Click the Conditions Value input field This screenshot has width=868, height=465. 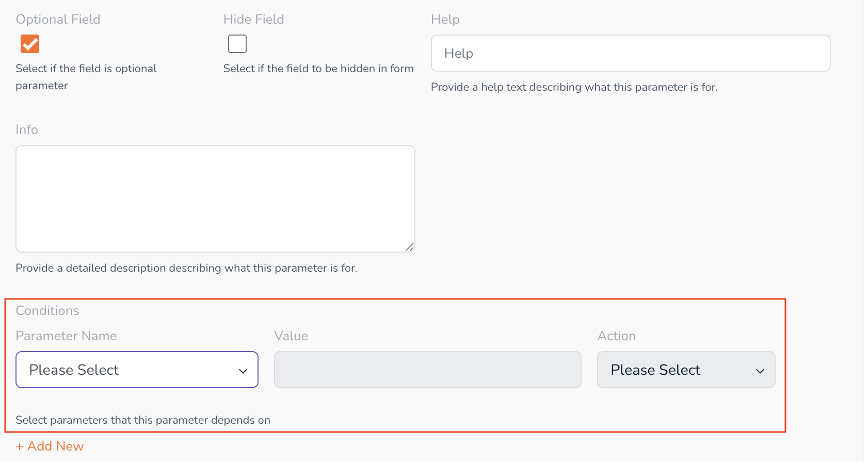[x=427, y=370]
